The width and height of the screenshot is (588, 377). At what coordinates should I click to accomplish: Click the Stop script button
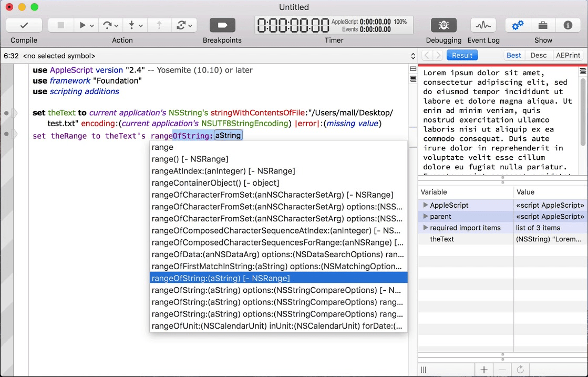[60, 25]
